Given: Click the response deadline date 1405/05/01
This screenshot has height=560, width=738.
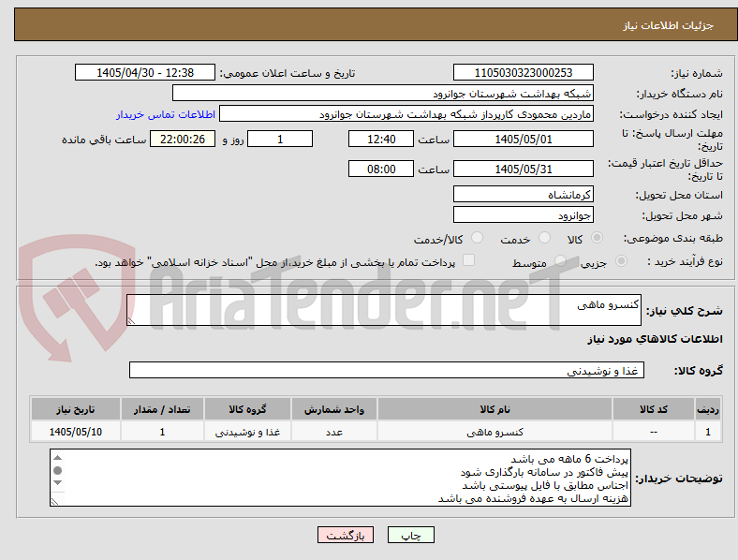Looking at the screenshot, I should click(x=523, y=139).
